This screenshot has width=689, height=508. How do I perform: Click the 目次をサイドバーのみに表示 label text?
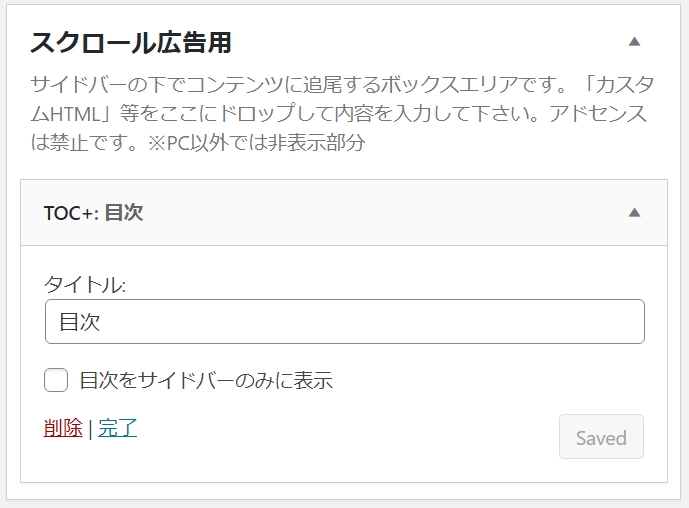(206, 380)
